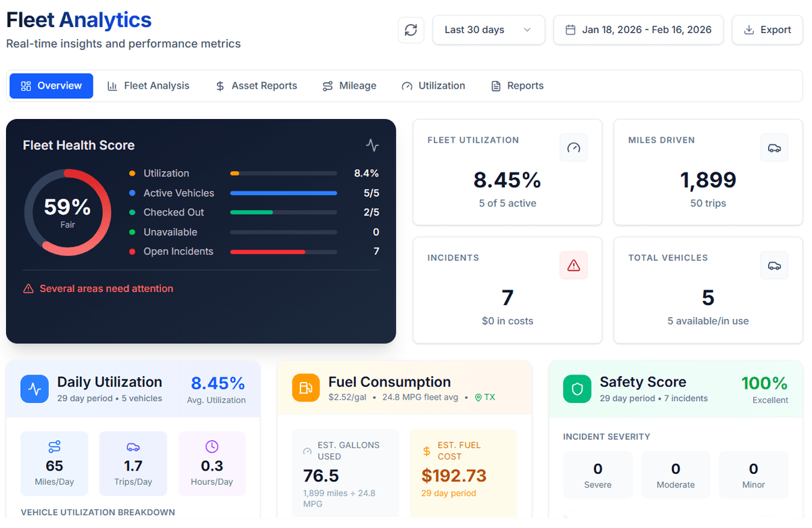Open the Mileage tab

[349, 85]
